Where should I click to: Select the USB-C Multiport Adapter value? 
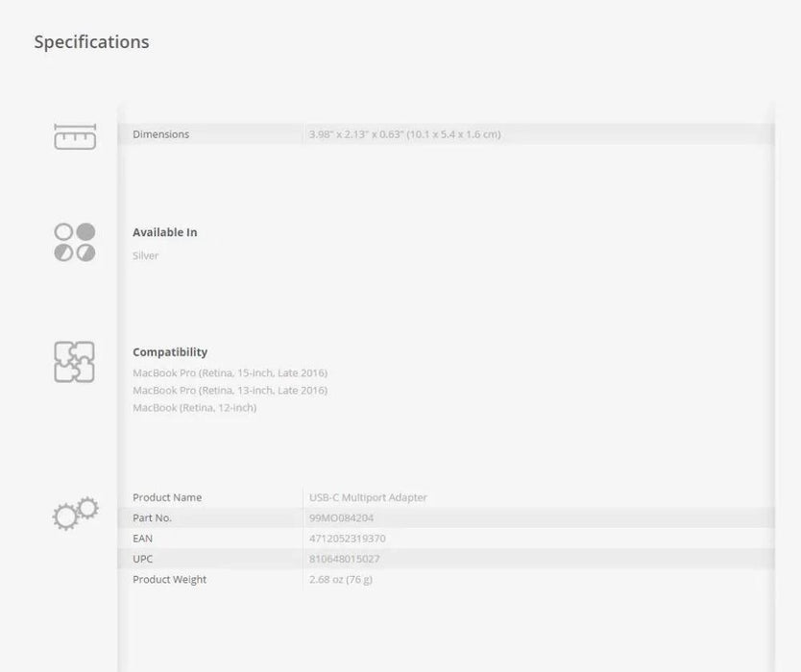point(368,497)
